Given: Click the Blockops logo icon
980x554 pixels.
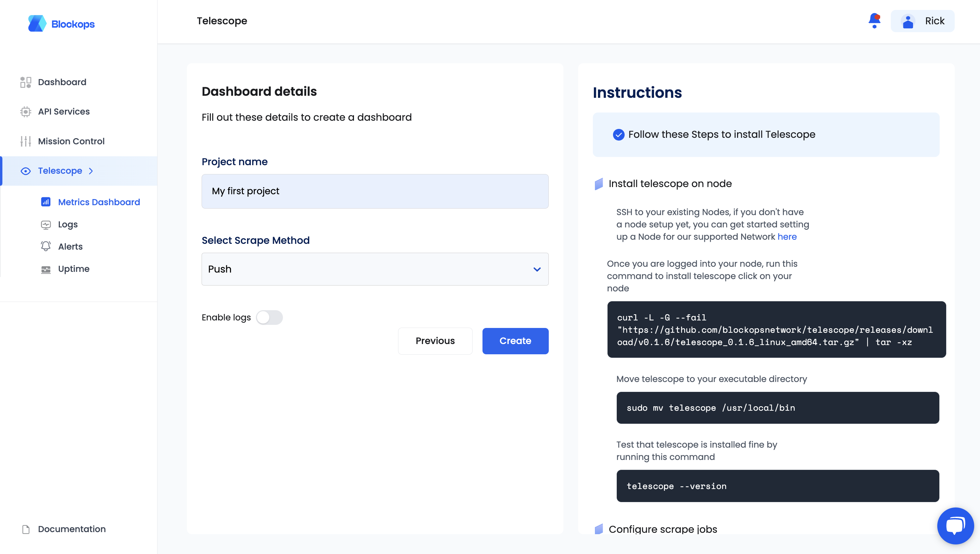Looking at the screenshot, I should (x=37, y=24).
